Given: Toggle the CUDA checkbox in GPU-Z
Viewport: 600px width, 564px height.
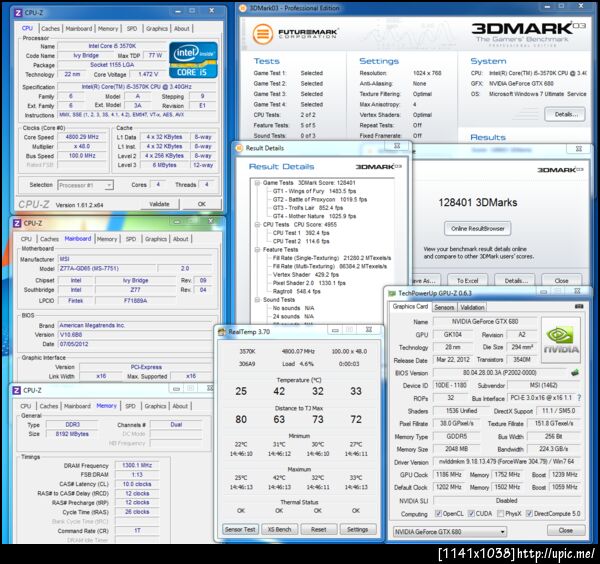Looking at the screenshot, I should pos(471,513).
